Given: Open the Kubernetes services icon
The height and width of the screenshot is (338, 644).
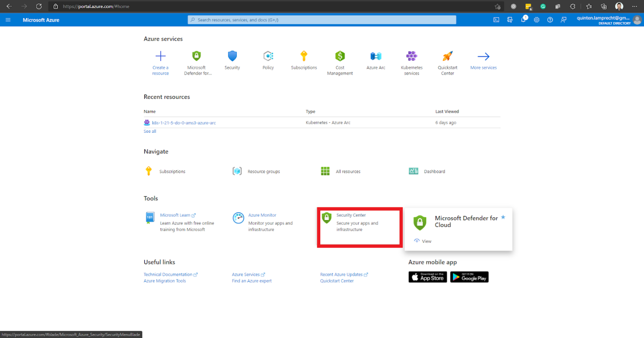Looking at the screenshot, I should pyautogui.click(x=412, y=56).
